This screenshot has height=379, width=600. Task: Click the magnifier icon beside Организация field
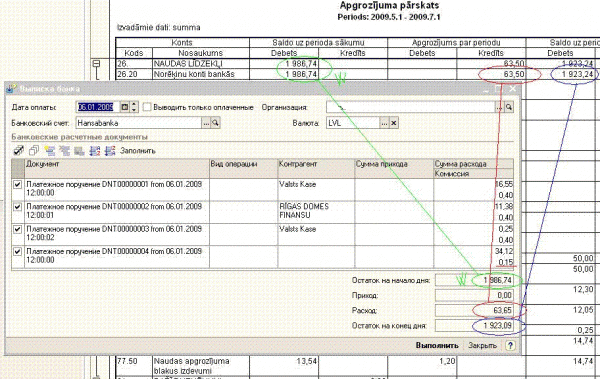[509, 107]
